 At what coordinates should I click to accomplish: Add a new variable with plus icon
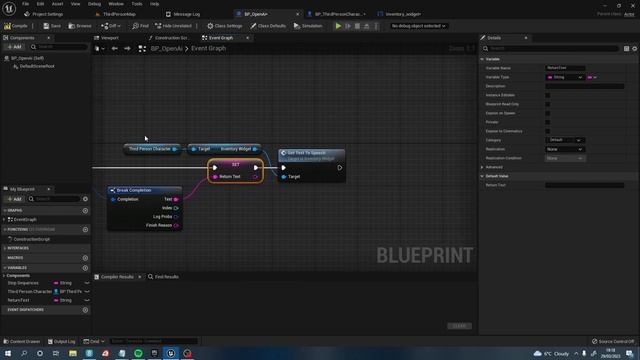click(x=85, y=268)
